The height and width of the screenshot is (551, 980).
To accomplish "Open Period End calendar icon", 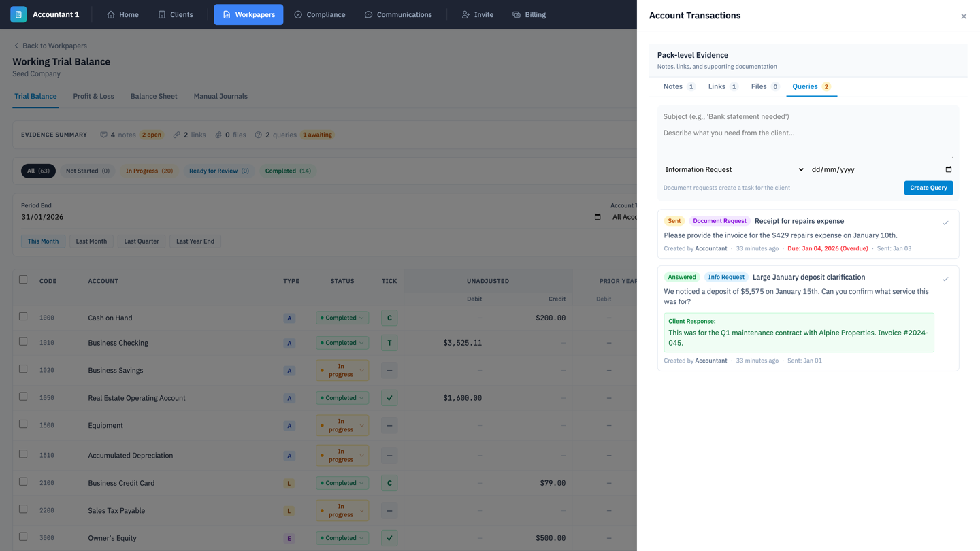I will pos(598,217).
